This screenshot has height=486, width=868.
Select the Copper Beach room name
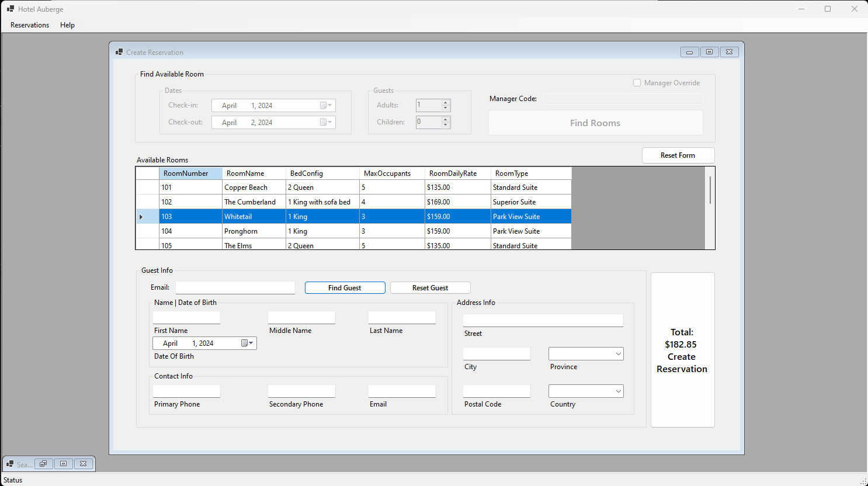pos(254,188)
